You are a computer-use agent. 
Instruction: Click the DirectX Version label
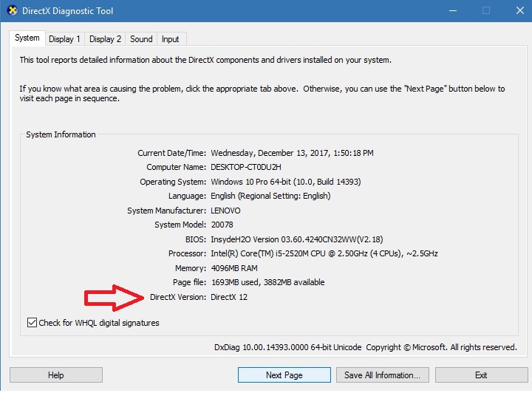[x=178, y=297]
